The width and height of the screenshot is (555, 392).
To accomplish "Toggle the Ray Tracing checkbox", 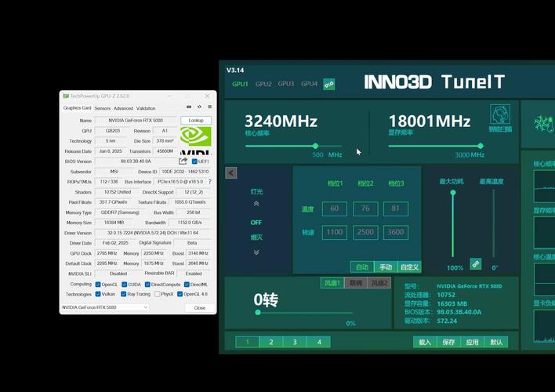I will pos(124,294).
